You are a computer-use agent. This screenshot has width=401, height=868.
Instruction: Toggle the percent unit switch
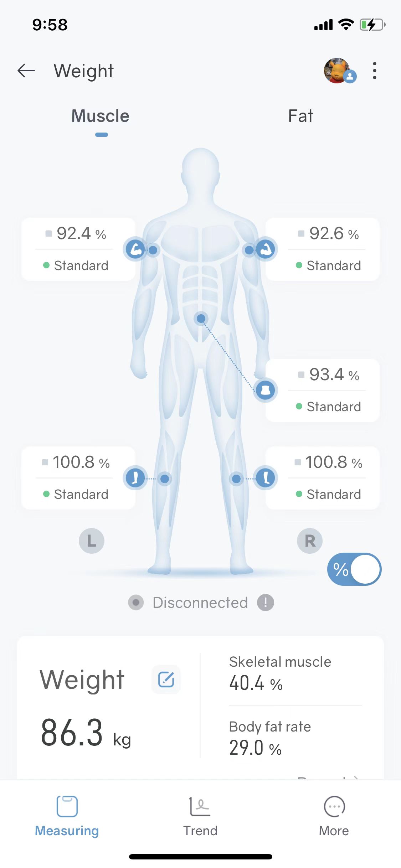click(354, 569)
